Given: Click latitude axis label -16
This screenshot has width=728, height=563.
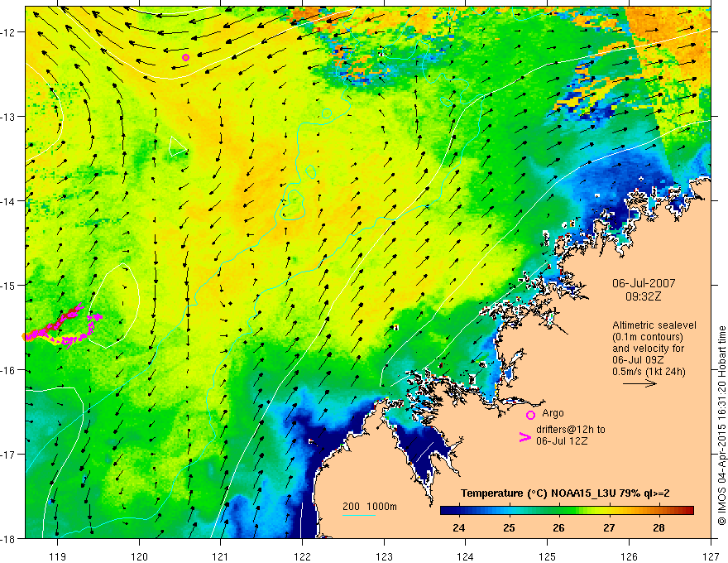Looking at the screenshot, I should (9, 370).
